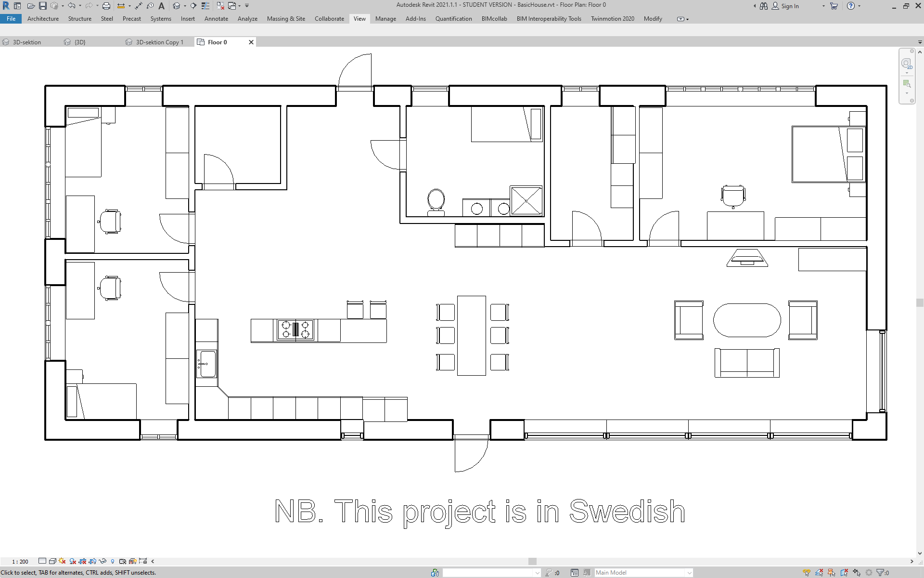Viewport: 924px width, 578px height.
Task: Expand the Undo history dropdown arrow
Action: coord(80,6)
